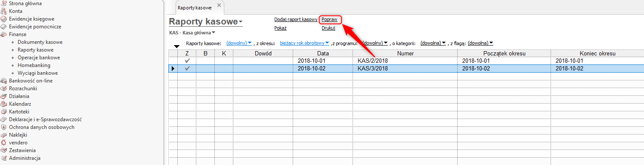The width and height of the screenshot is (644, 165).
Task: Click the Dodaj raport kasowy link
Action: 296,20
